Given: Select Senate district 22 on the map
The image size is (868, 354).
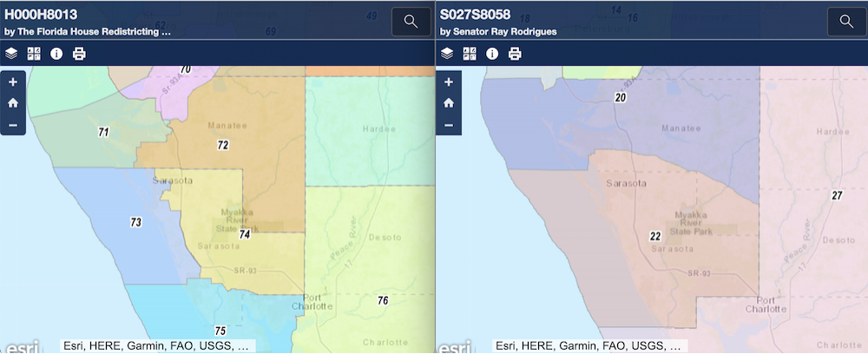Looking at the screenshot, I should (x=655, y=236).
